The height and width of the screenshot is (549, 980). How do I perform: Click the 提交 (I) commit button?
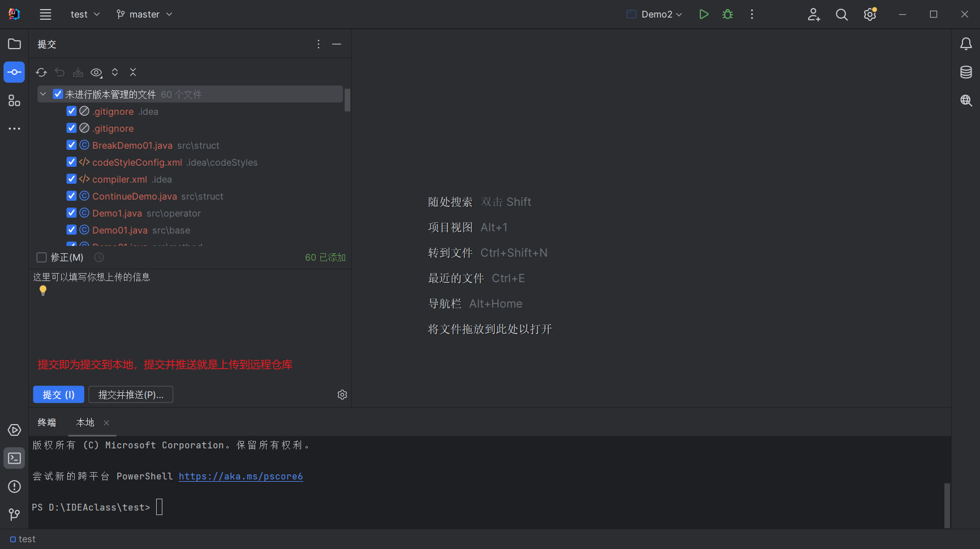tap(58, 395)
